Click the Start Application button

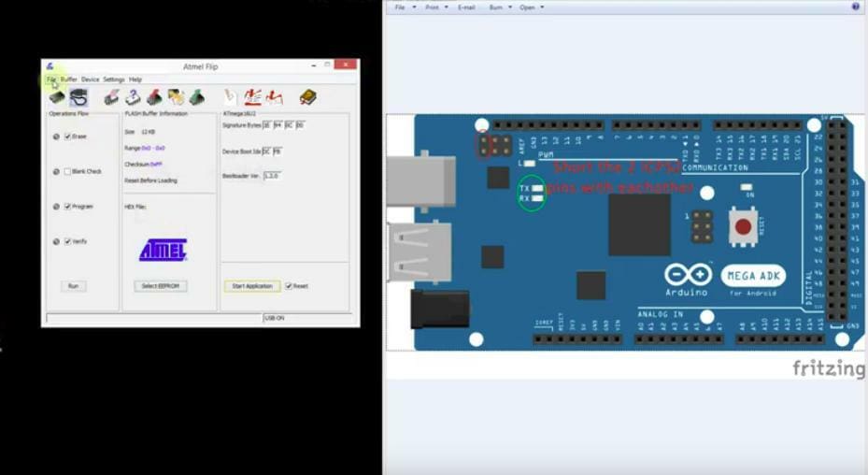click(x=252, y=286)
